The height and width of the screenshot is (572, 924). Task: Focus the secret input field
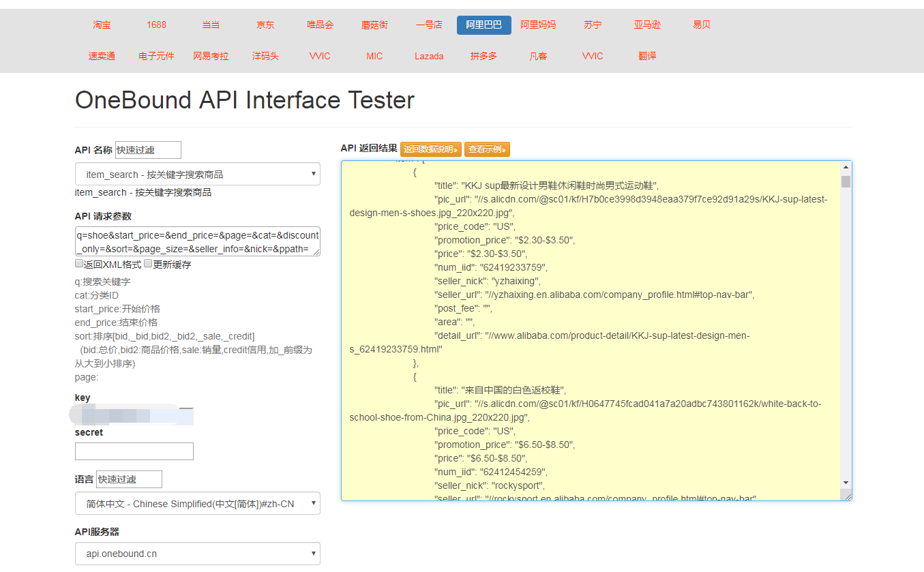[134, 451]
